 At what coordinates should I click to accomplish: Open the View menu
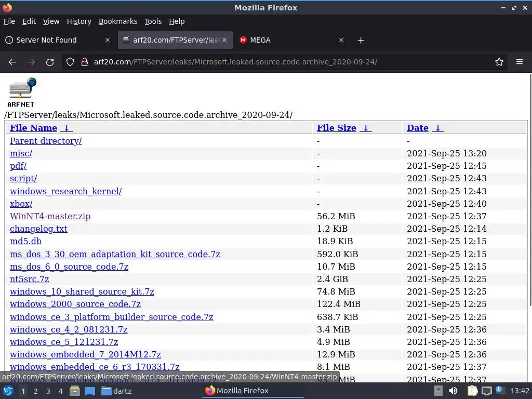click(51, 21)
